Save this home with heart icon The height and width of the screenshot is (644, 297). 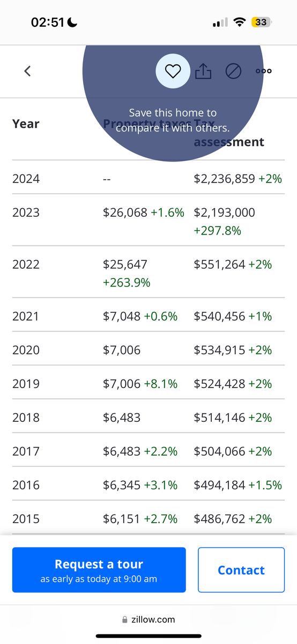click(173, 71)
